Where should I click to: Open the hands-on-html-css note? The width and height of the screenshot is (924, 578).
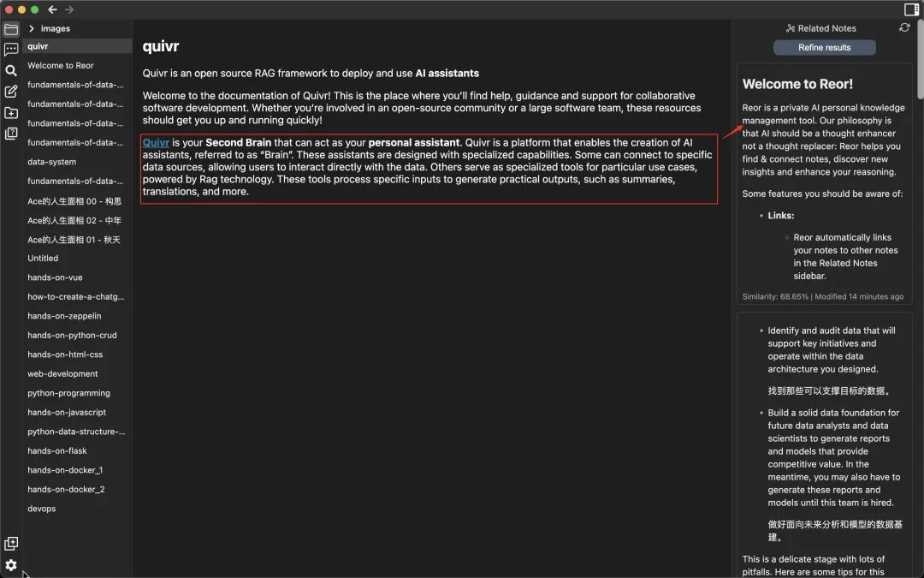tap(77, 355)
